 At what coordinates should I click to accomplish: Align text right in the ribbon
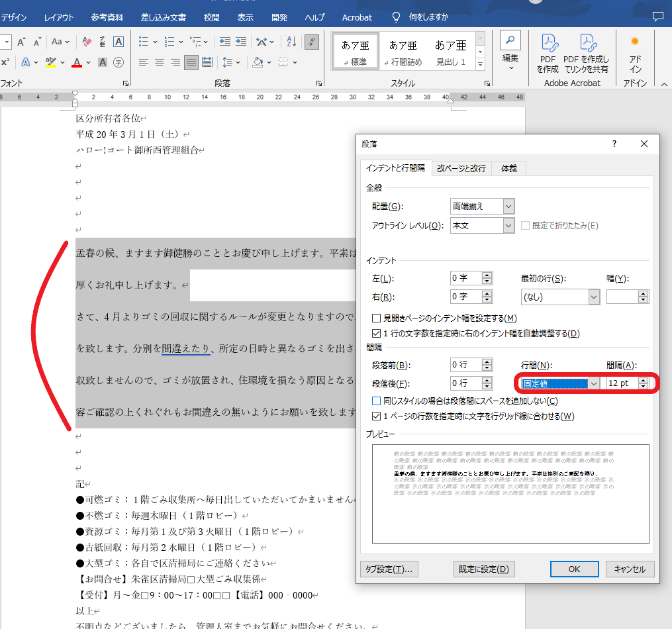click(x=175, y=62)
